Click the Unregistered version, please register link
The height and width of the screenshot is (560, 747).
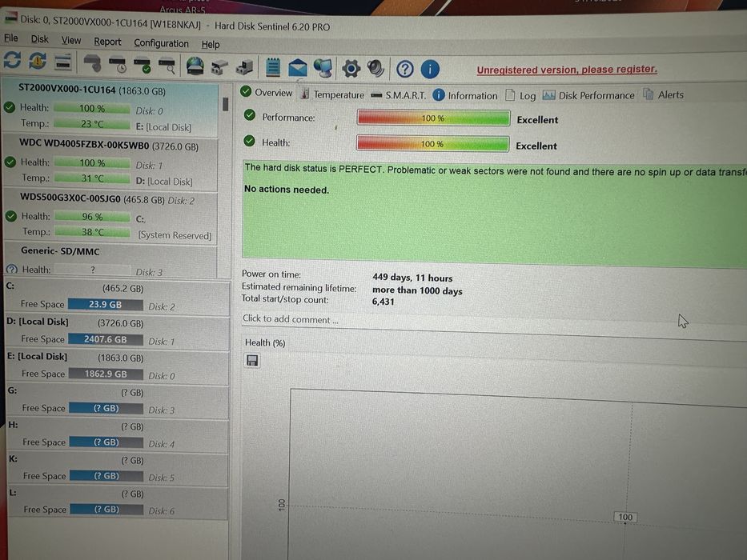click(567, 70)
